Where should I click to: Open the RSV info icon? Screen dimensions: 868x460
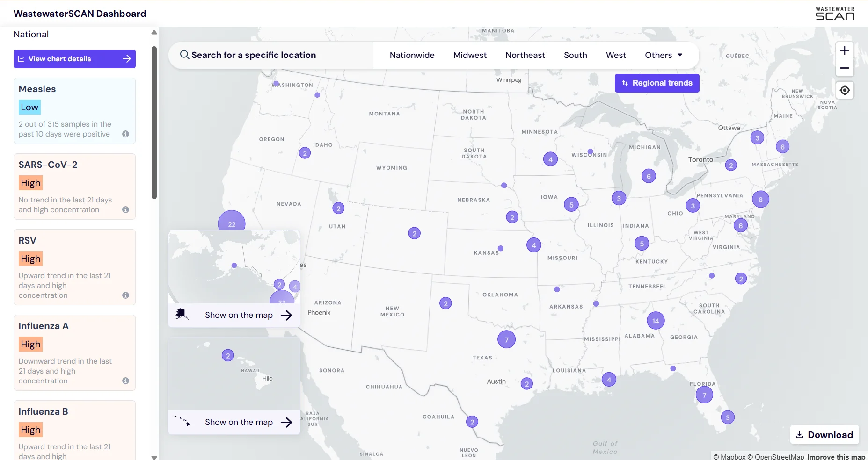pos(125,295)
